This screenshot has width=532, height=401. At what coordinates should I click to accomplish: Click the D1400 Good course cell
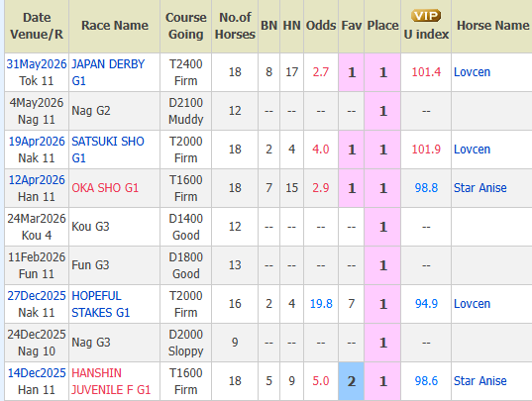[x=186, y=227]
